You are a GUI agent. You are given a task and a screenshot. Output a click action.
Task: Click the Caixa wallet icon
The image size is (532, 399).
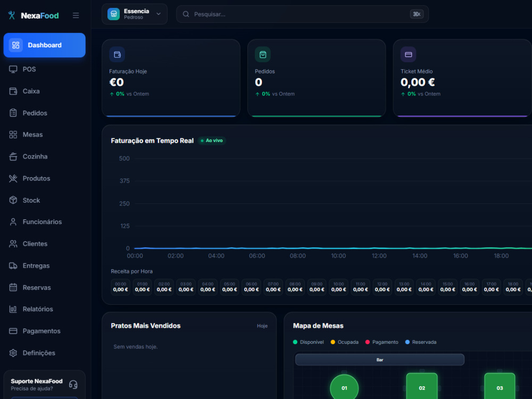click(x=13, y=92)
